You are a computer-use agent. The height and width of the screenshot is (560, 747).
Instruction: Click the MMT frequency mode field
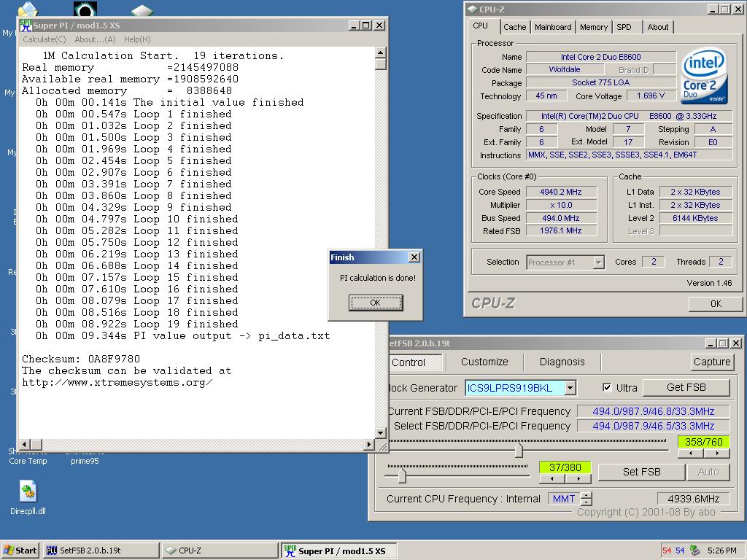coord(564,499)
